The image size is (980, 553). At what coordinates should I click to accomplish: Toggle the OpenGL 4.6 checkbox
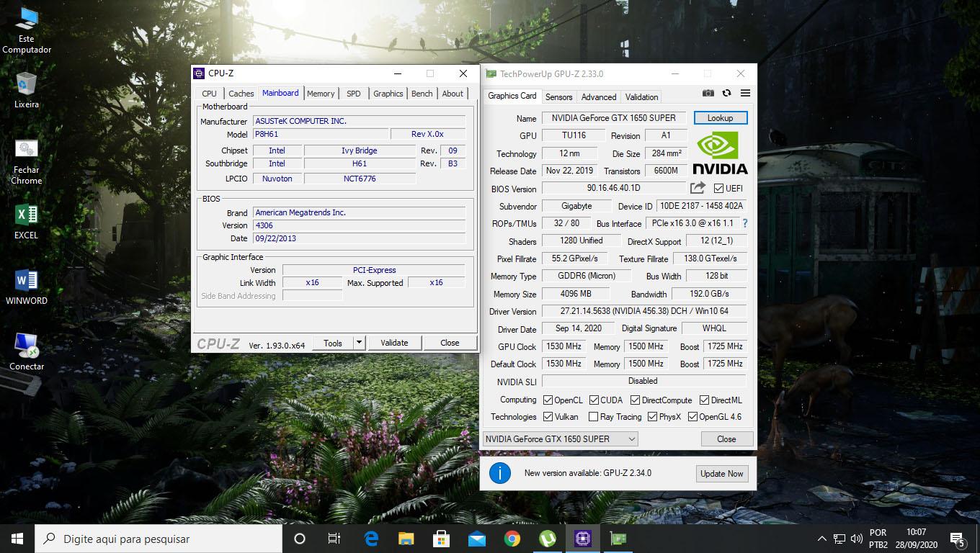(692, 417)
